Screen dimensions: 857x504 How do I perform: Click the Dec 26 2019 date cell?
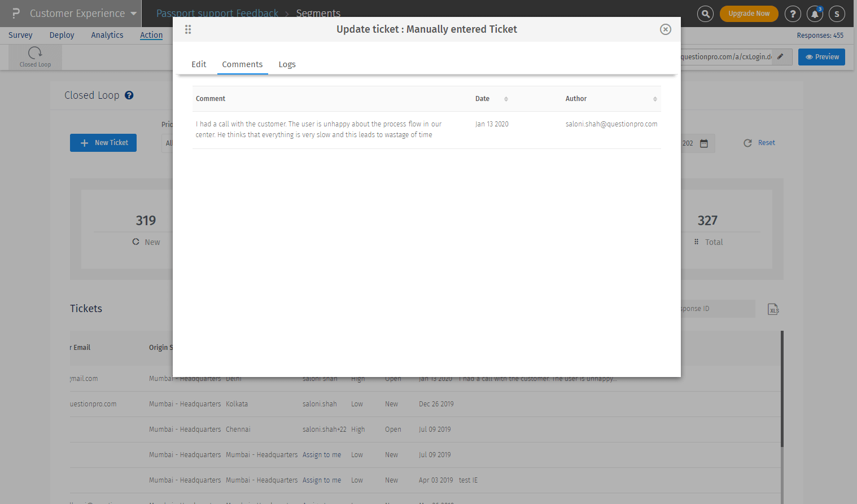(x=436, y=404)
